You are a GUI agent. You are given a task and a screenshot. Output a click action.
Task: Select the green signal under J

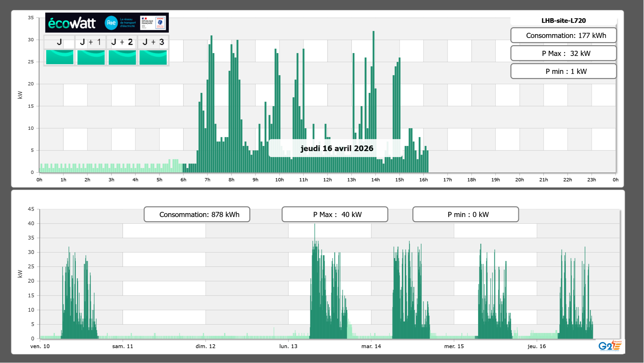pyautogui.click(x=60, y=57)
